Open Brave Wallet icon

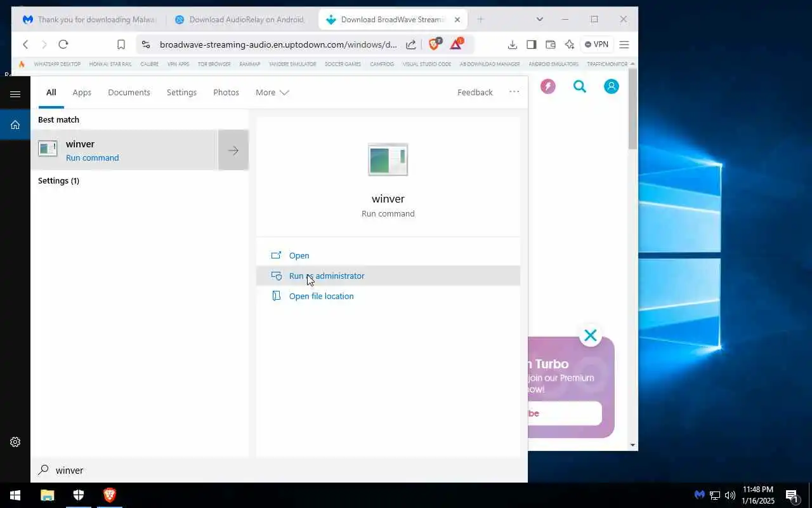(551, 44)
